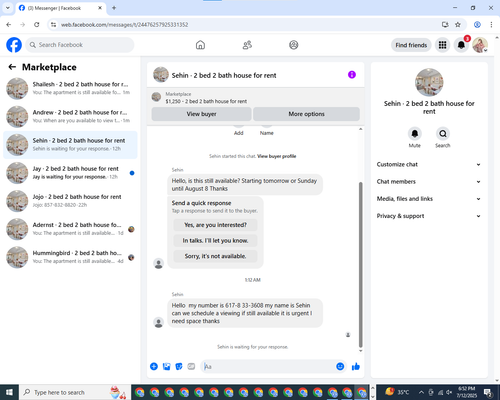Open the Facebook logo home link
This screenshot has width=500, height=400.
coord(14,45)
